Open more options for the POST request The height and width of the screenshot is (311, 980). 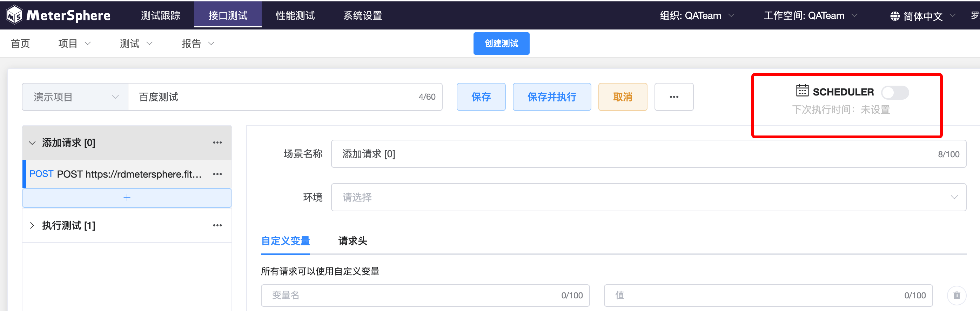tap(217, 174)
